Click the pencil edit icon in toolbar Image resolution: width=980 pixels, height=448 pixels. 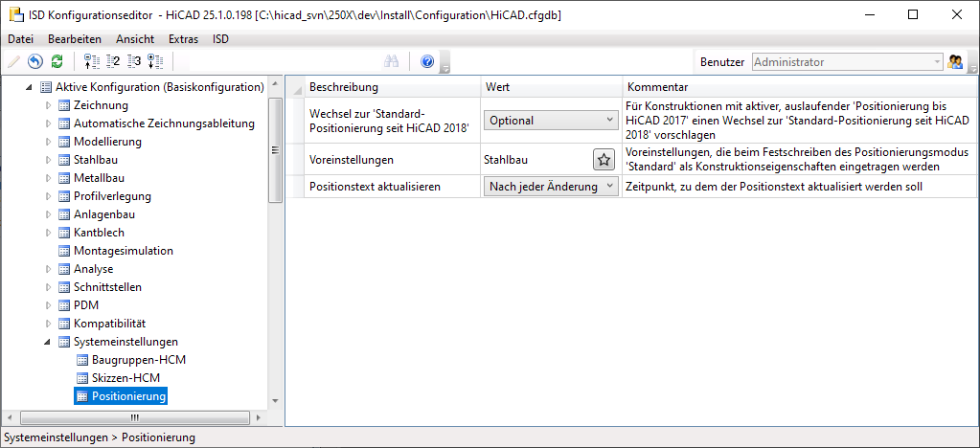click(13, 61)
